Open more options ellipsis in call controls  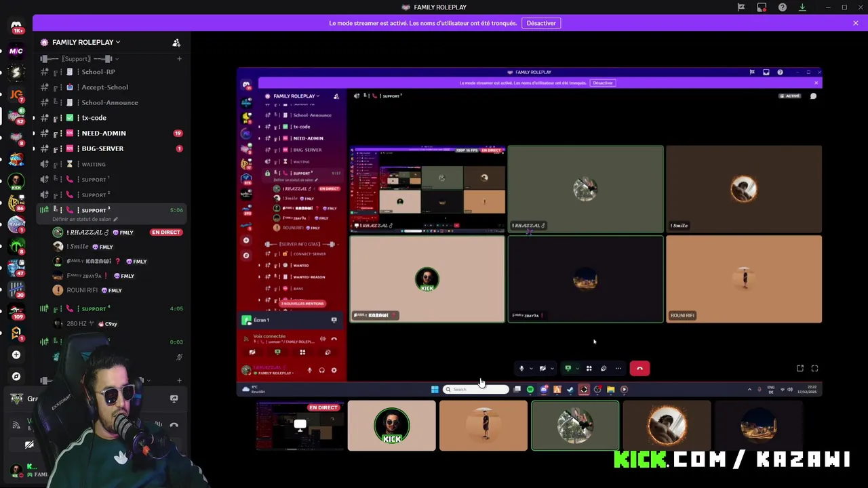point(618,369)
